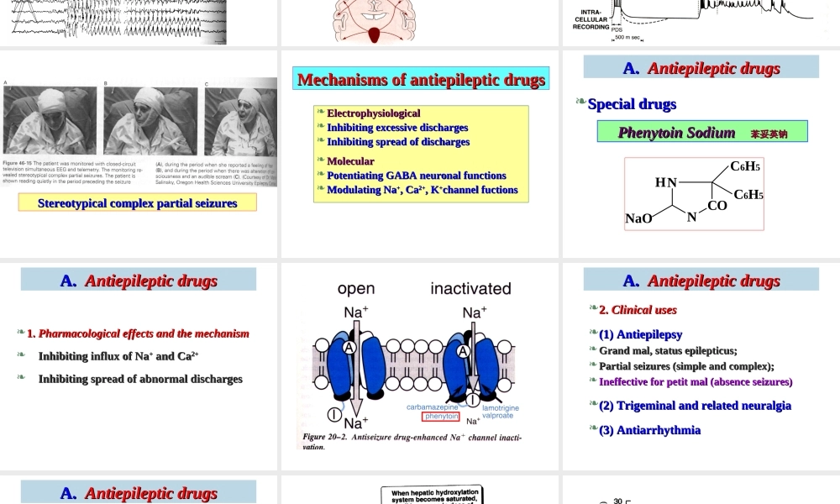Image resolution: width=840 pixels, height=504 pixels.
Task: Select Trigeminal and related neuralgia bullet
Action: click(x=695, y=406)
